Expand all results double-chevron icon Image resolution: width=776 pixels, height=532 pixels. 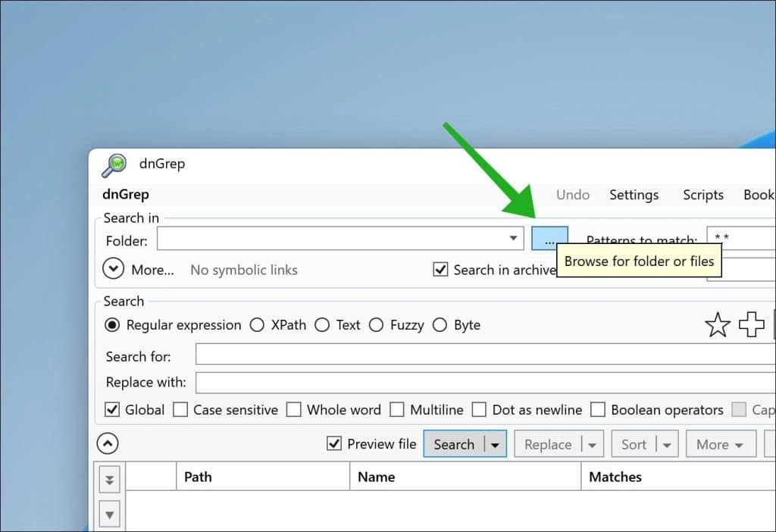[x=110, y=480]
